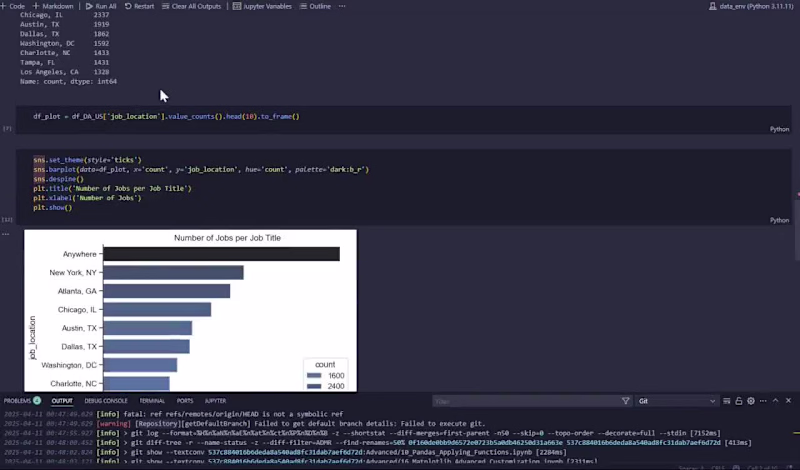Select the data_env Python kernel picker
800x470 pixels.
click(x=751, y=6)
